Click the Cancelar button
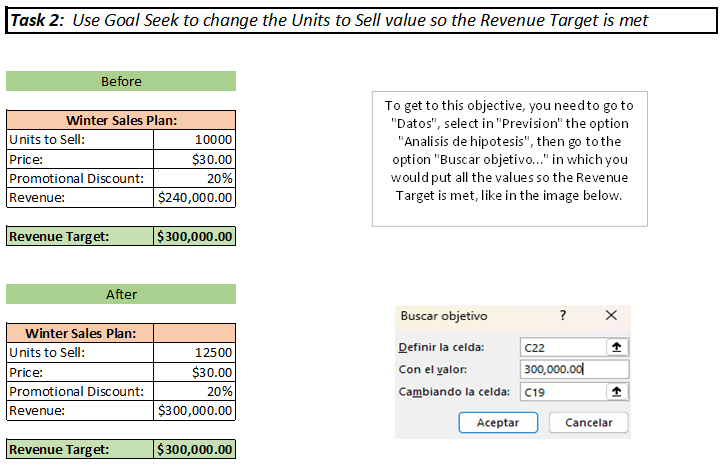723x476 pixels. (588, 422)
